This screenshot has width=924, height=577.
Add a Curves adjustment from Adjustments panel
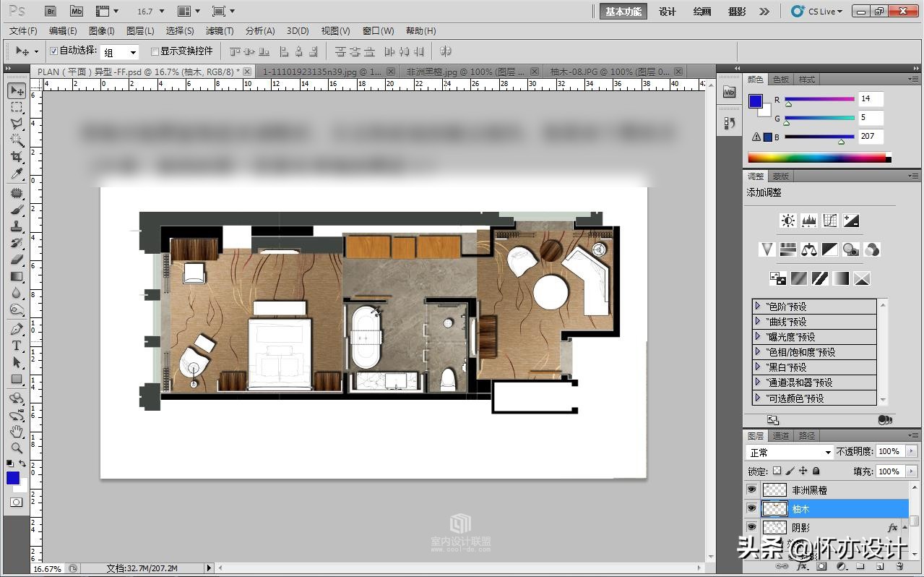pyautogui.click(x=830, y=221)
